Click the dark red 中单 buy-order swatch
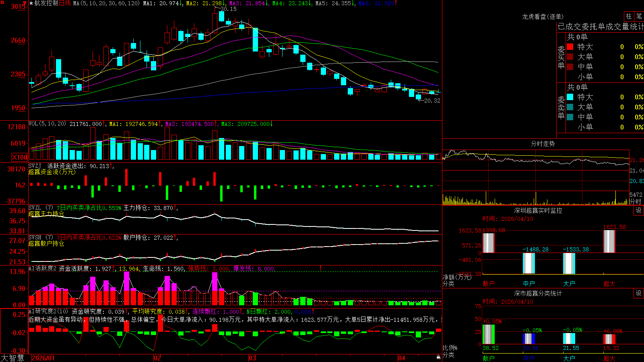The height and width of the screenshot is (362, 644). pos(570,67)
